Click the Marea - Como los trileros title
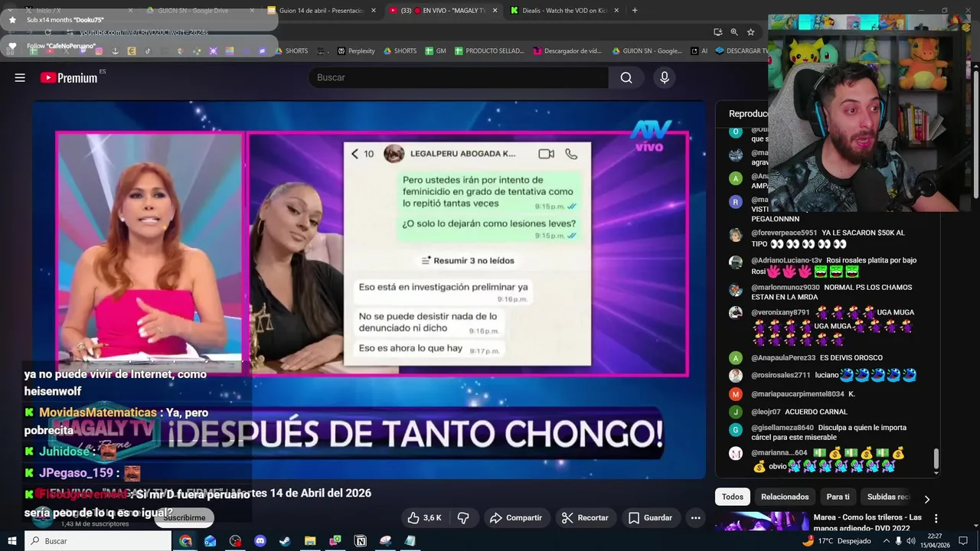This screenshot has width=980, height=551. [x=867, y=523]
